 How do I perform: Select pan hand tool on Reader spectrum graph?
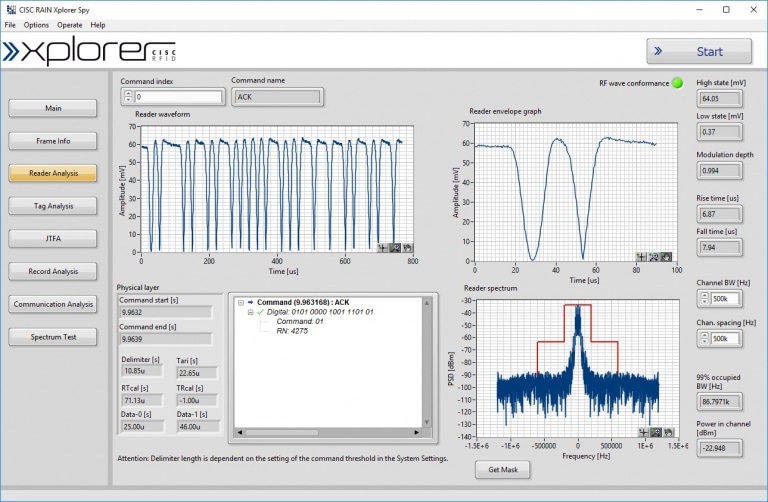tap(668, 432)
